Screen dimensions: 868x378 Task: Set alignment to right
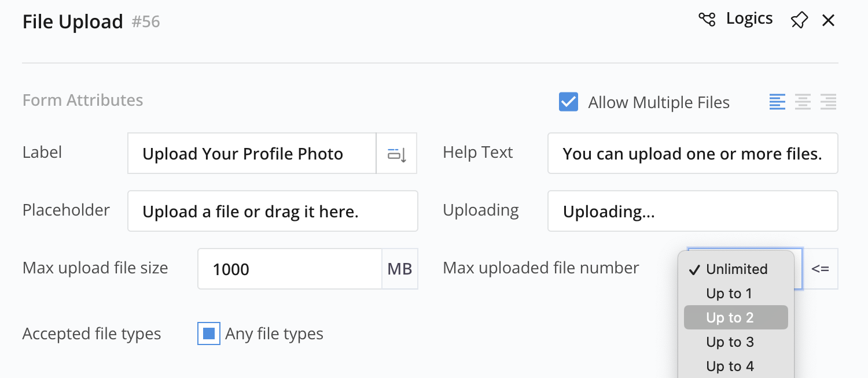point(828,102)
